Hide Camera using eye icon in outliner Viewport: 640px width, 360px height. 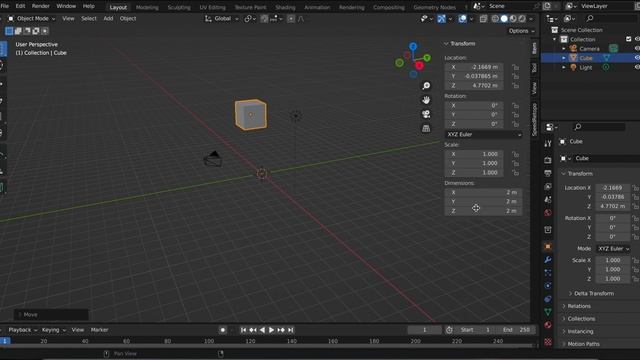point(637,49)
